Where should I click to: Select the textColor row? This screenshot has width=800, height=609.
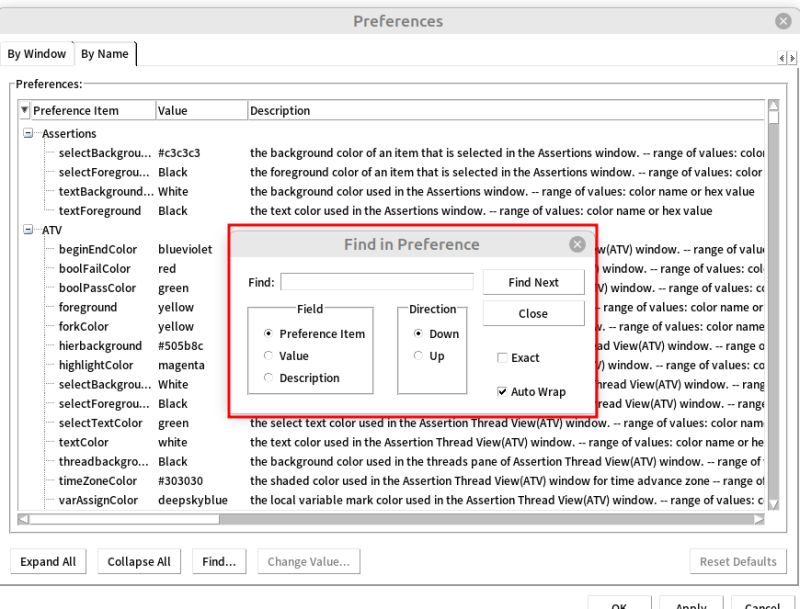tap(391, 442)
